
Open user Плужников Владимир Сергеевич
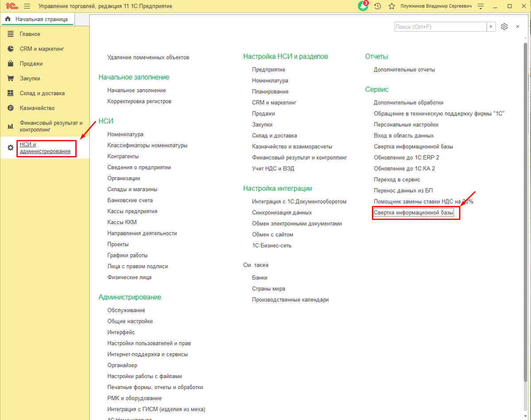(436, 6)
